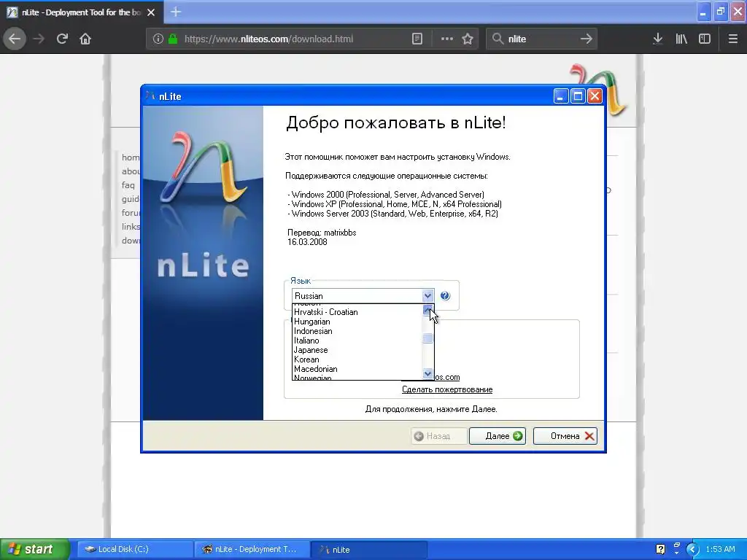Viewport: 747px width, 560px height.
Task: Pick Italiano from the language list
Action: point(357,341)
